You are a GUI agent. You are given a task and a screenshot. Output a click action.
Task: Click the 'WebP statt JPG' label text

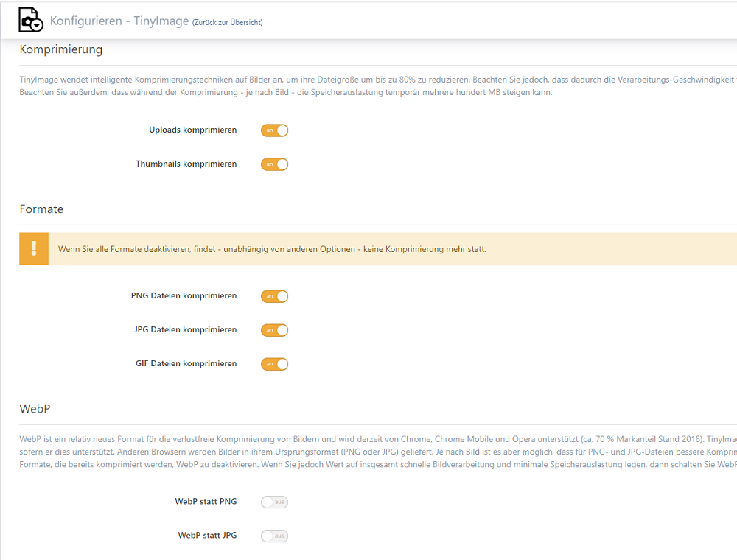[207, 535]
